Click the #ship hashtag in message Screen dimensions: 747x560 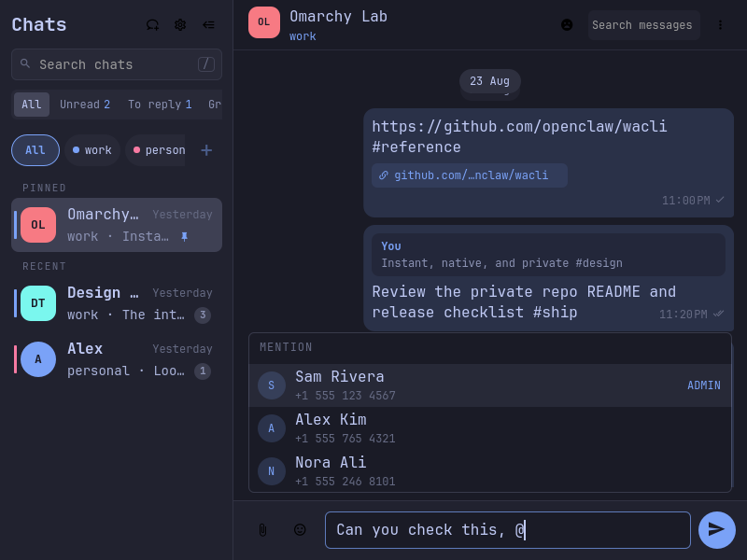[x=555, y=313]
